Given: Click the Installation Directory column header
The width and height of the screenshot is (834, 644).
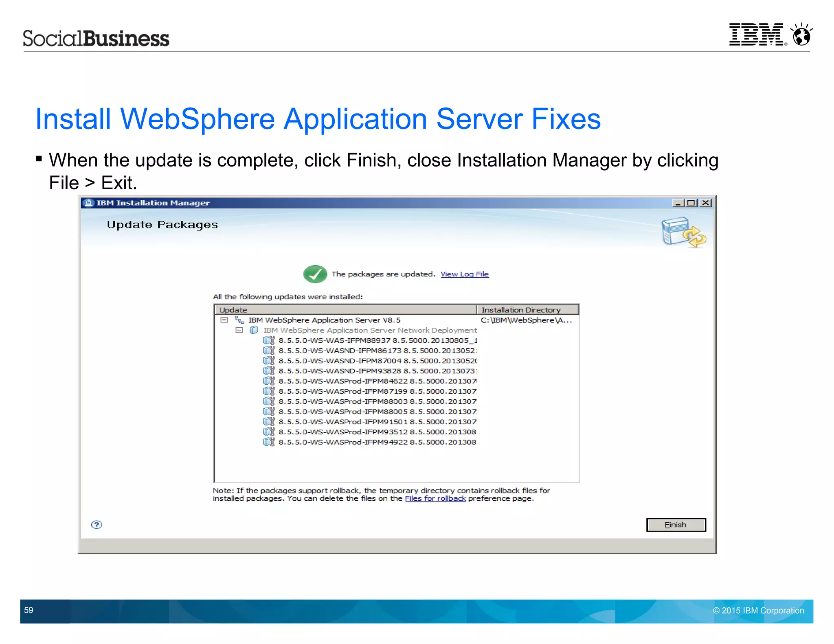Looking at the screenshot, I should click(528, 310).
